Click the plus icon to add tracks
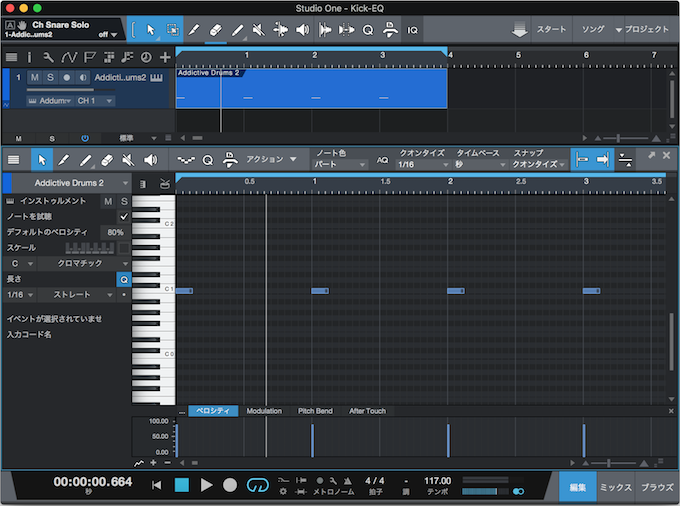The width and height of the screenshot is (680, 506). coord(165,57)
